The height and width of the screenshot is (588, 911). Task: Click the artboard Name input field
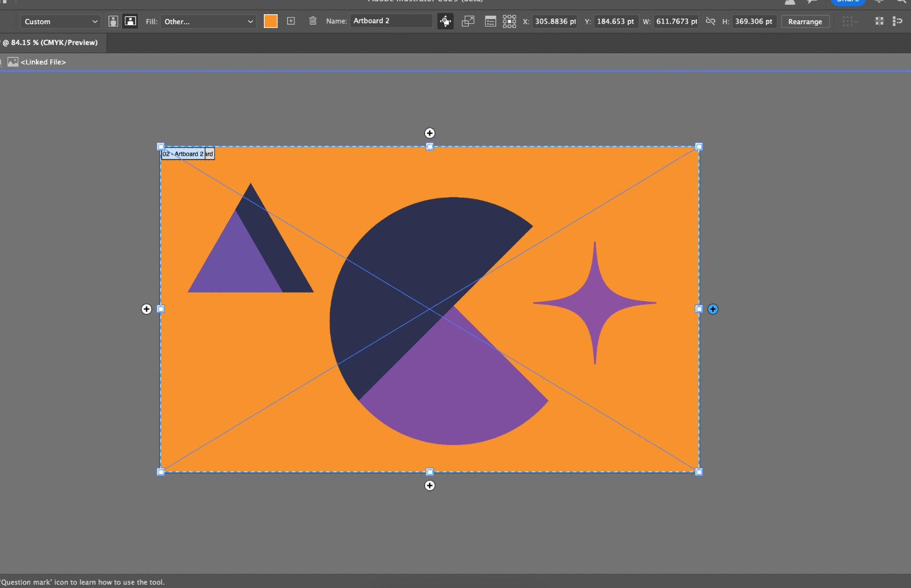coord(391,21)
